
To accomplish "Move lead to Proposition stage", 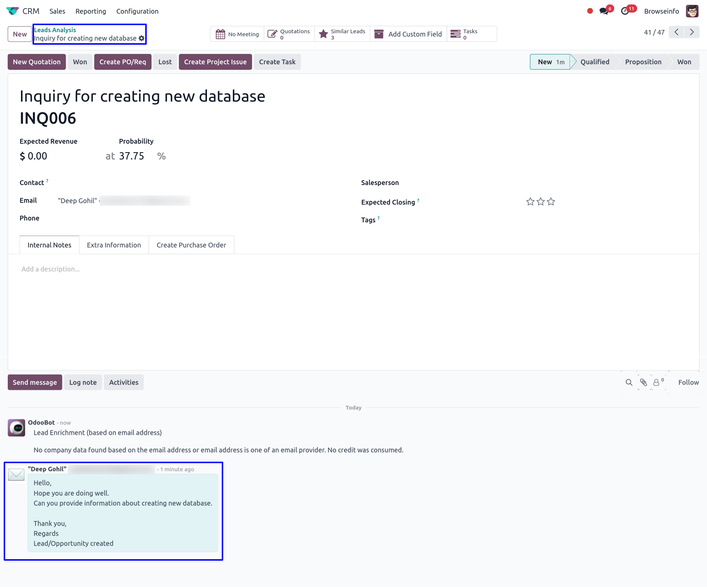I will coord(643,62).
